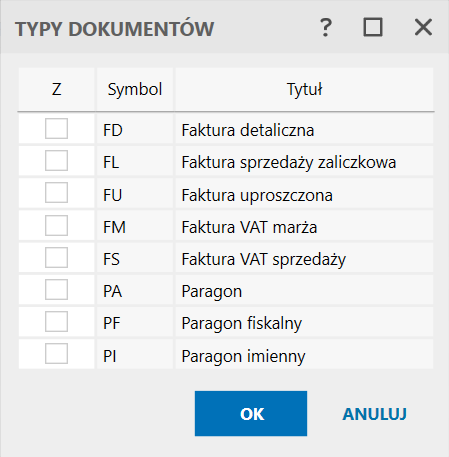Image resolution: width=449 pixels, height=457 pixels.
Task: Select the Paragon fiskalny title cell
Action: click(304, 322)
